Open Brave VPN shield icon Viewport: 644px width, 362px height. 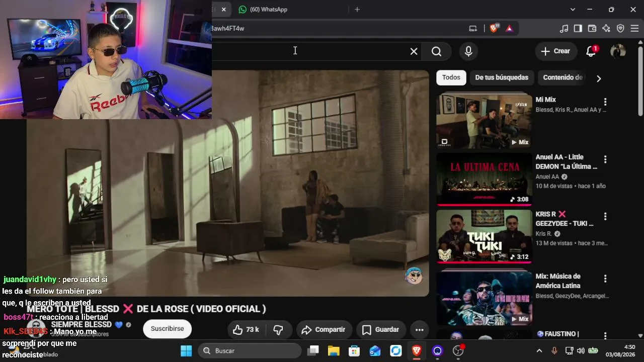click(x=620, y=28)
